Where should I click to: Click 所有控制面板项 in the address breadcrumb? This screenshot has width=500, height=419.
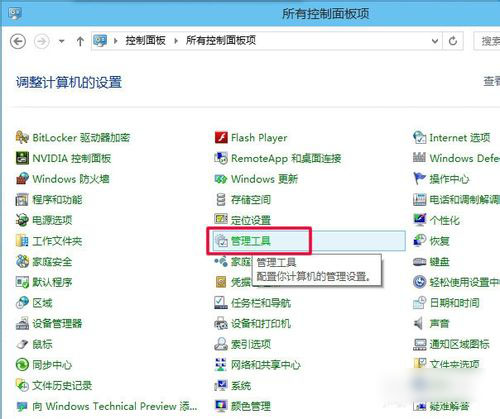pos(221,41)
